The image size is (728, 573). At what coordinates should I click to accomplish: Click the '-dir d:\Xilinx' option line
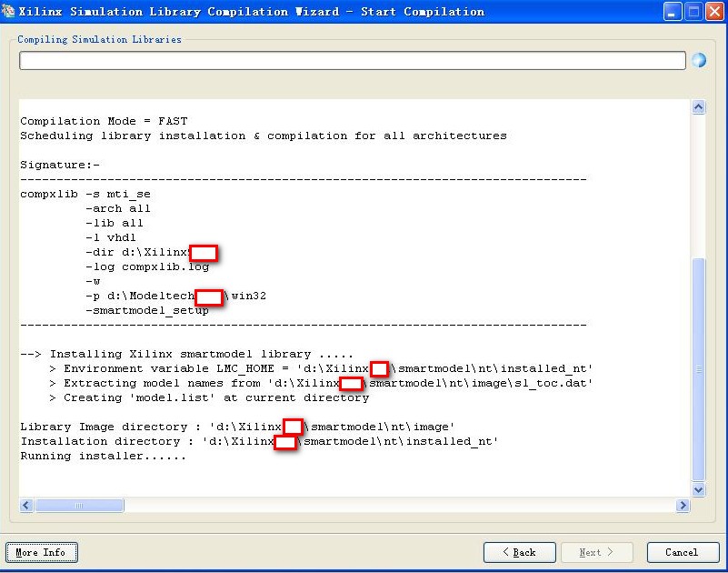pyautogui.click(x=152, y=252)
